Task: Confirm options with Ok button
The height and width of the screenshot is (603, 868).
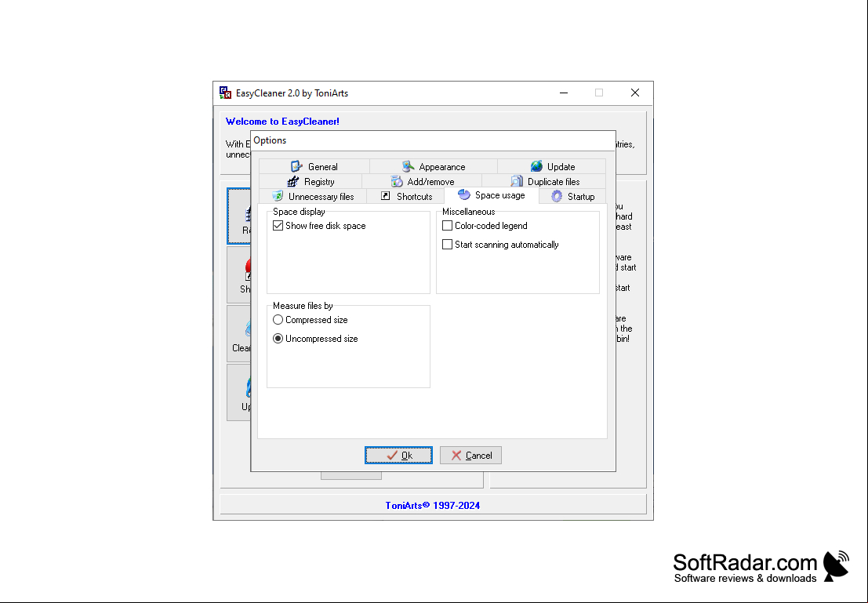Action: click(398, 455)
